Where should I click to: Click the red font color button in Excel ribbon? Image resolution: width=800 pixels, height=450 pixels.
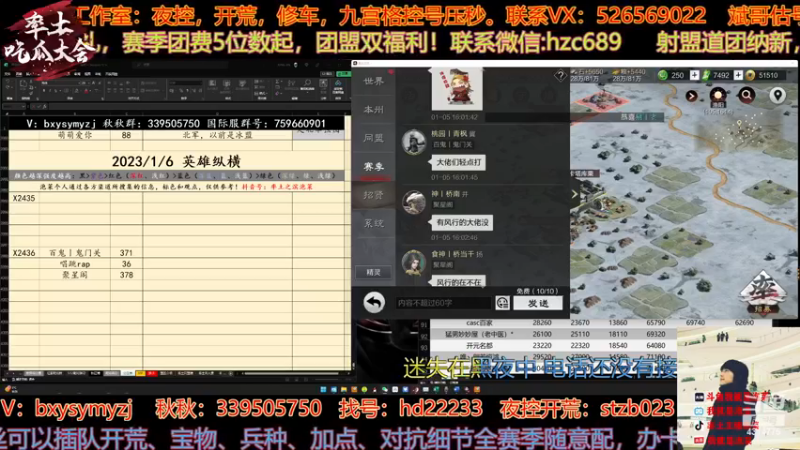(x=86, y=91)
